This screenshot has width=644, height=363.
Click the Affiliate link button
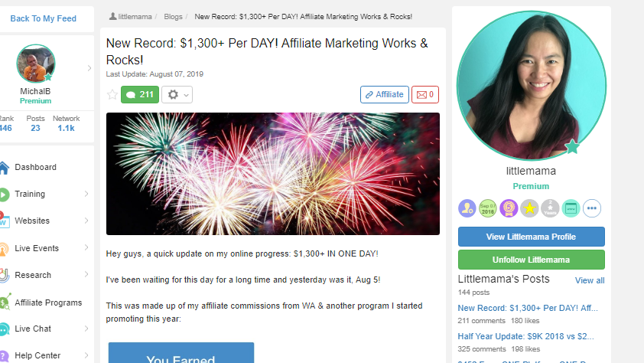(x=385, y=94)
